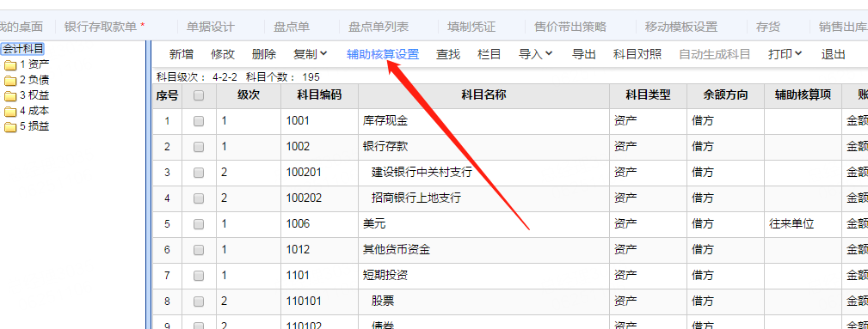Click the 科目类型 column header

[x=649, y=95]
